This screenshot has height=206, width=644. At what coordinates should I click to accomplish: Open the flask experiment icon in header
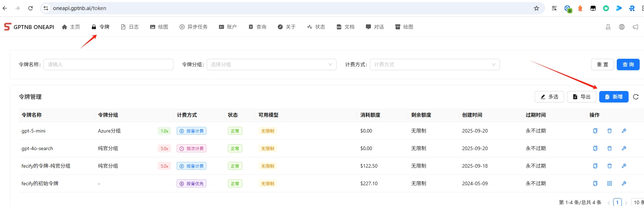point(608,27)
